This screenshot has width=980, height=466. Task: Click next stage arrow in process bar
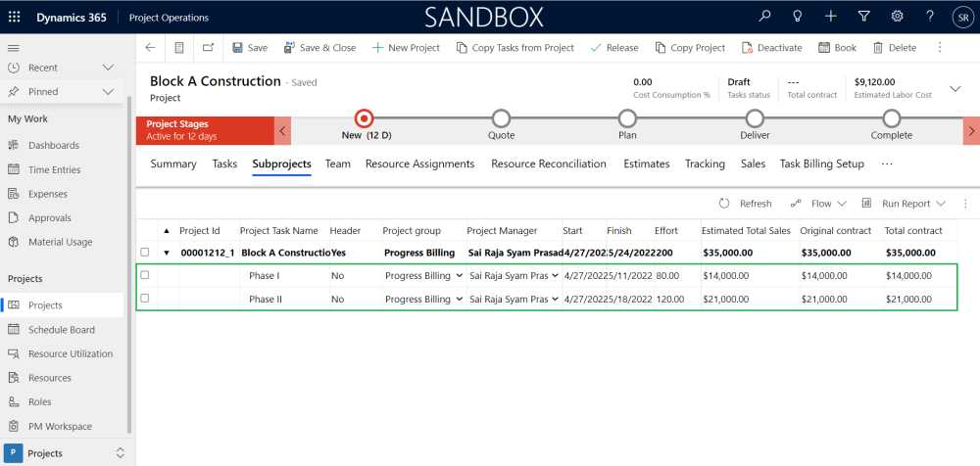(x=971, y=131)
